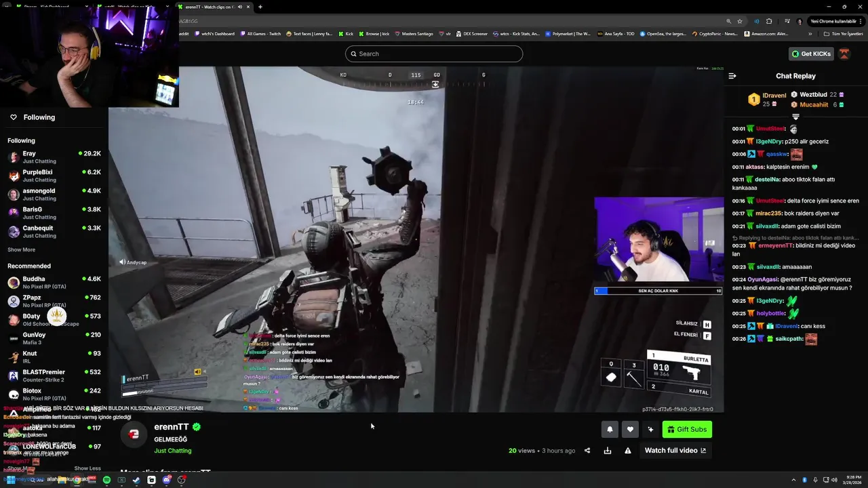Select the Weztblud leaderboard entry in chat
The width and height of the screenshot is (868, 488).
tap(817, 95)
